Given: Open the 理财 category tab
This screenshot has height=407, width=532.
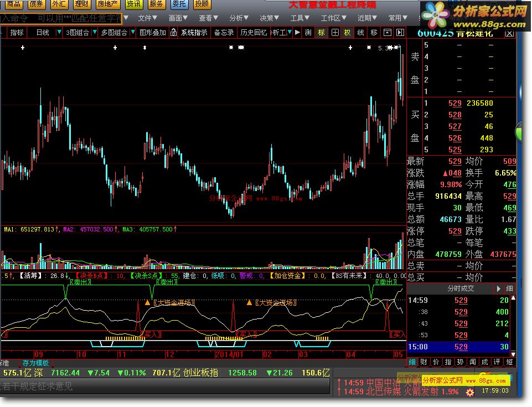Looking at the screenshot, I should [x=81, y=4].
